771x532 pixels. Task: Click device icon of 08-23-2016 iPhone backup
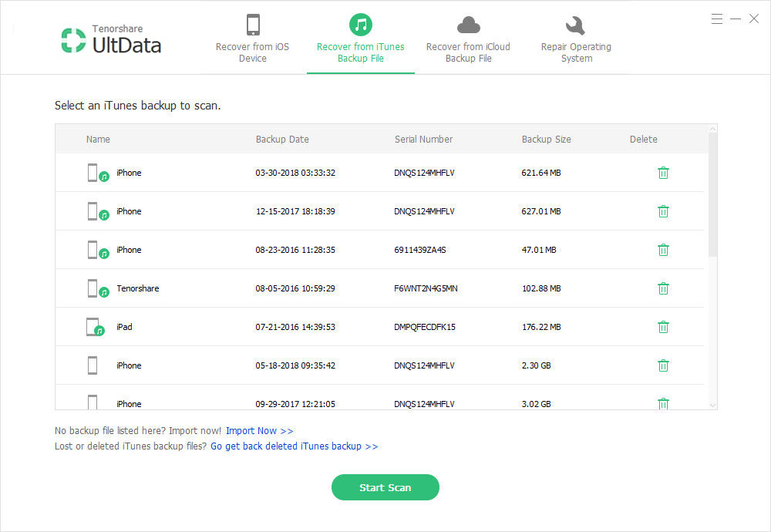98,250
